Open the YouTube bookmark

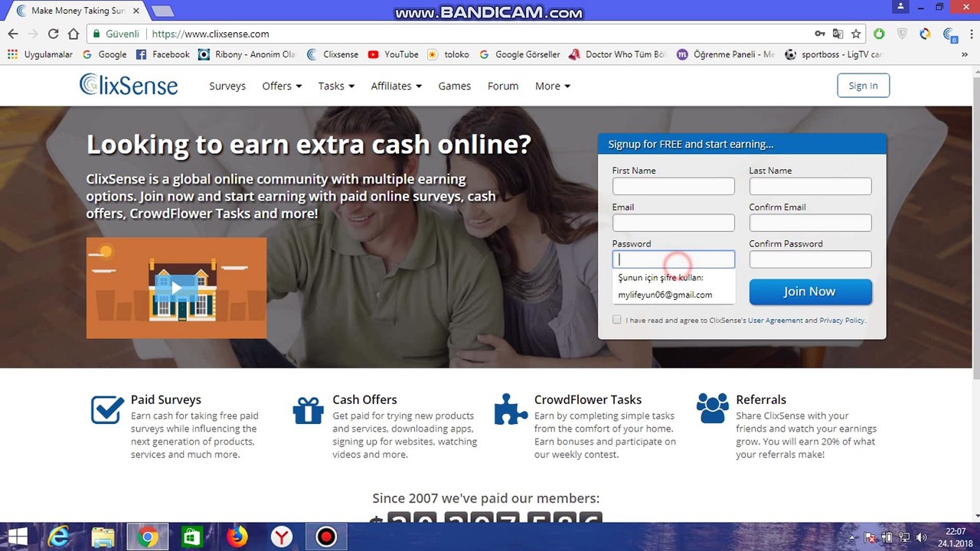(393, 54)
